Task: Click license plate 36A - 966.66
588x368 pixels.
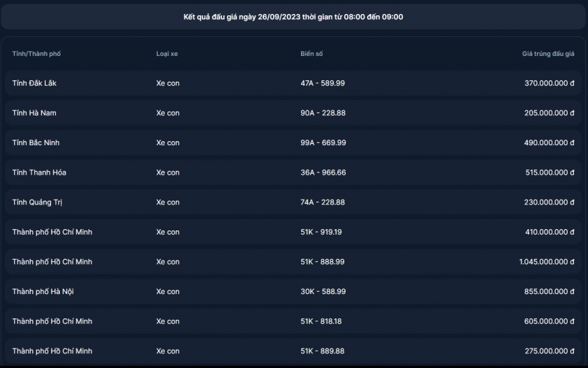Action: pos(323,172)
